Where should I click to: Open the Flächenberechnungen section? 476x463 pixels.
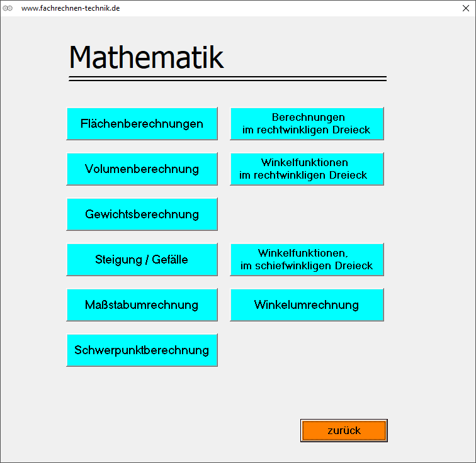point(142,123)
